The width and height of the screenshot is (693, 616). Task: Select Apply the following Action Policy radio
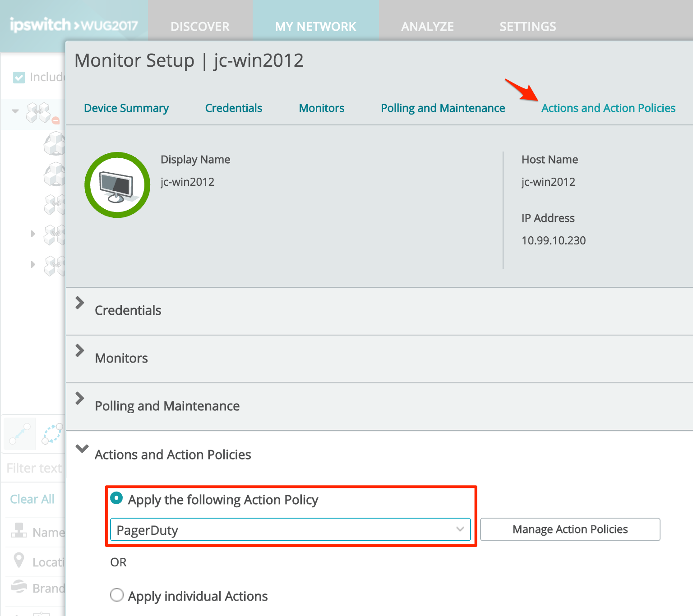pyautogui.click(x=117, y=498)
